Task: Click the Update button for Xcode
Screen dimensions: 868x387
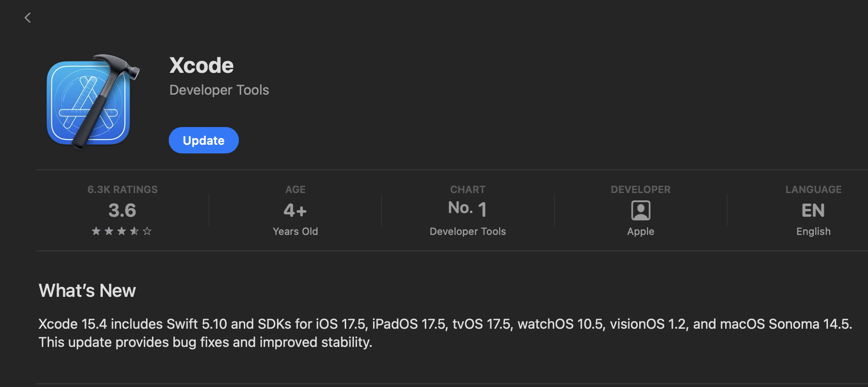Action: pyautogui.click(x=203, y=140)
